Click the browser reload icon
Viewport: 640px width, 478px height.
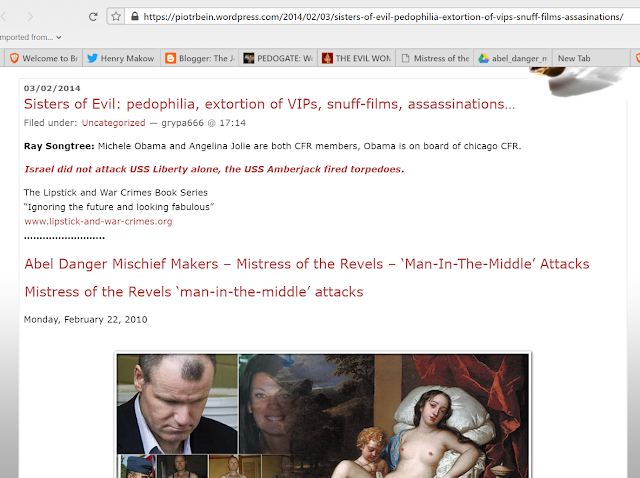pyautogui.click(x=93, y=17)
